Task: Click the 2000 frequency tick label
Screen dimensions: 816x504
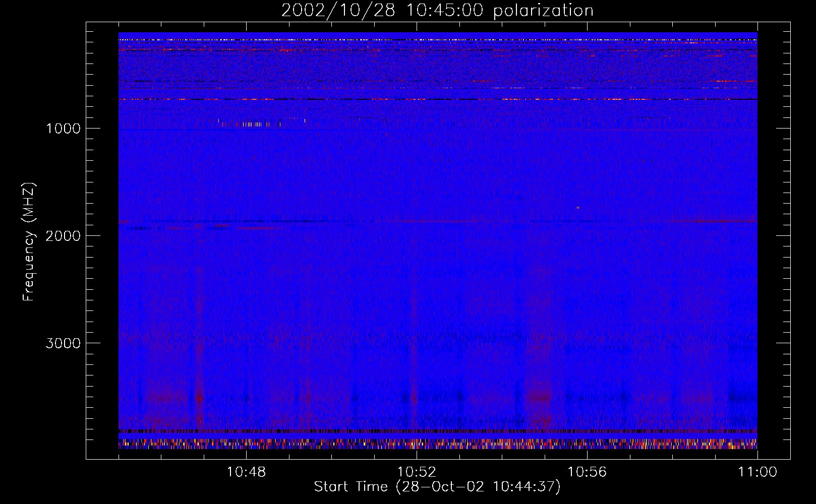Action: [63, 236]
